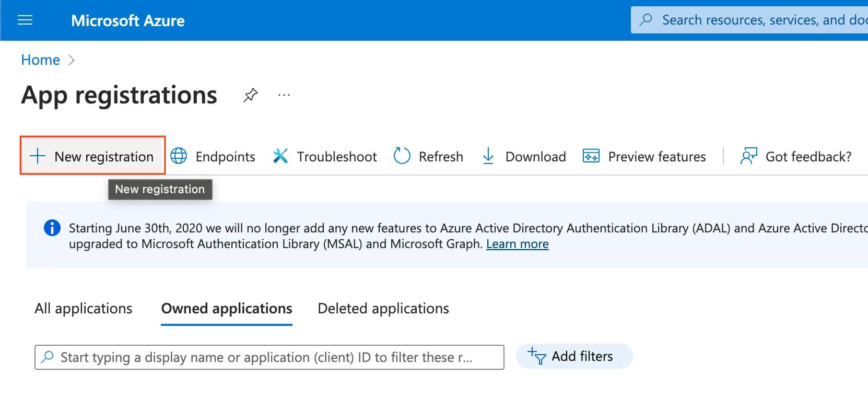868x398 pixels.
Task: Click the App registrations page heading
Action: tap(119, 95)
